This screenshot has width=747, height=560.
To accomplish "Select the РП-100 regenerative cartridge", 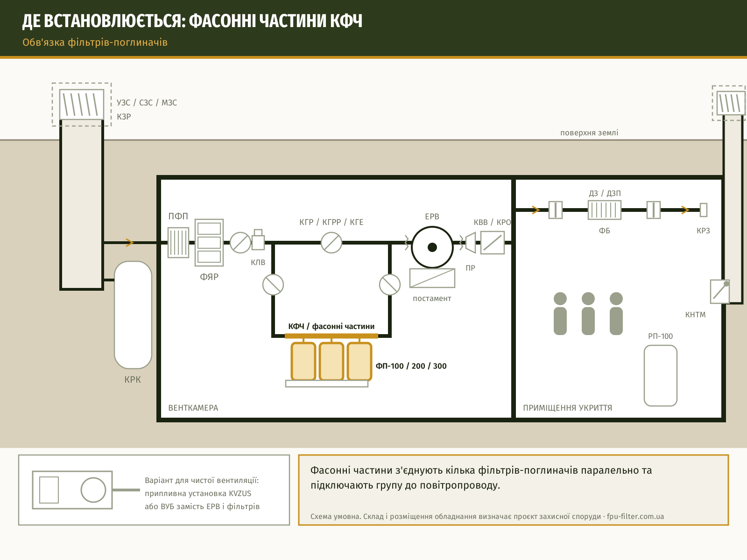I will pos(661,376).
